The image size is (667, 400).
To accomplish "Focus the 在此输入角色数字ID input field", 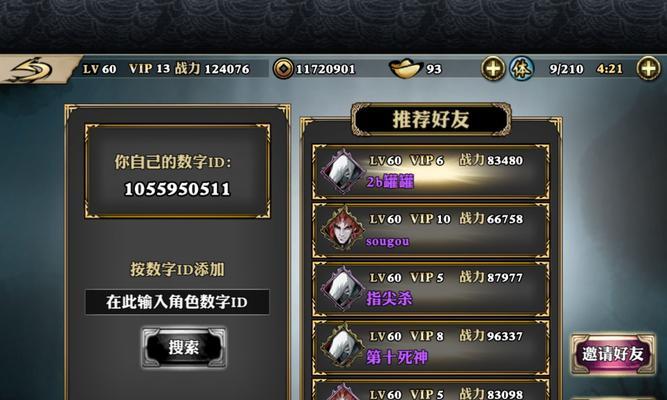I will pos(177,302).
